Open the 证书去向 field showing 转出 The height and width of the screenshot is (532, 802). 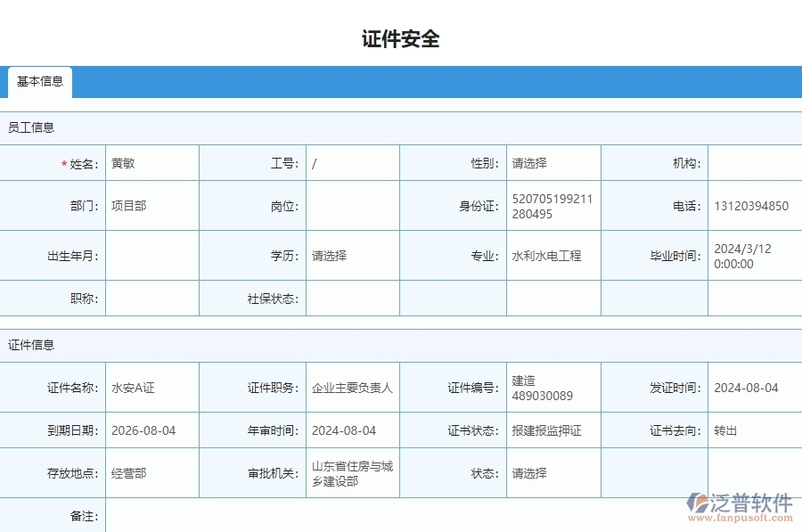pos(753,430)
